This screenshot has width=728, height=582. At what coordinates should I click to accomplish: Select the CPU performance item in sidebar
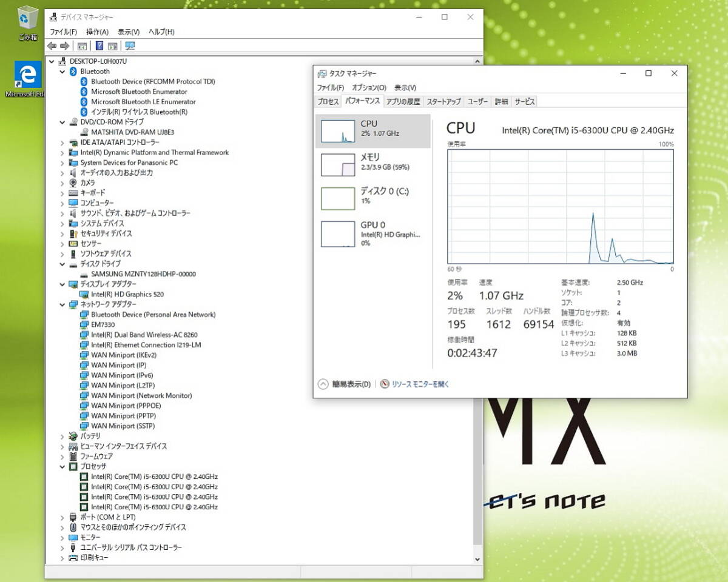pyautogui.click(x=372, y=131)
